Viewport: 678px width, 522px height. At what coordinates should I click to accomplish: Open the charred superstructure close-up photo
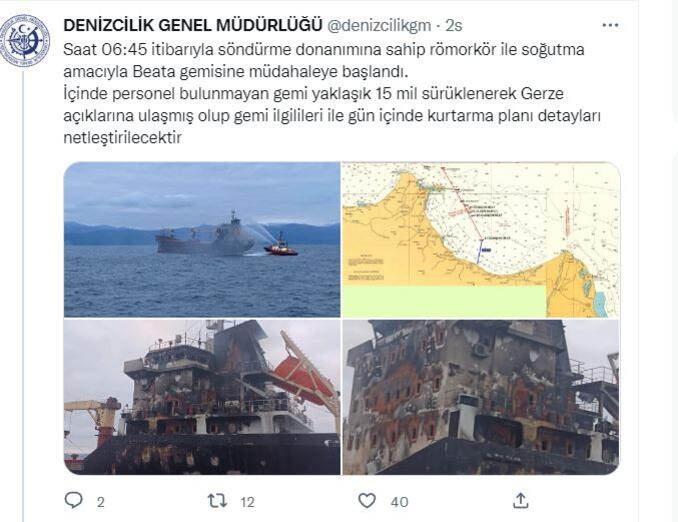[x=481, y=397]
